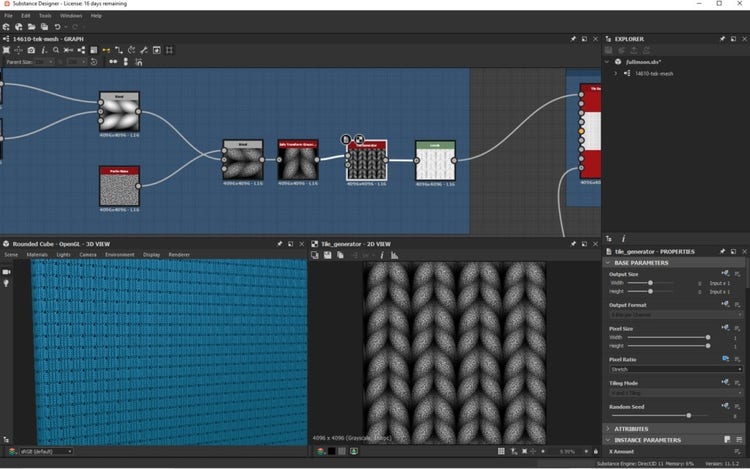Select the black background swatch in 2D View
Image resolution: width=750 pixels, height=469 pixels.
[x=331, y=451]
